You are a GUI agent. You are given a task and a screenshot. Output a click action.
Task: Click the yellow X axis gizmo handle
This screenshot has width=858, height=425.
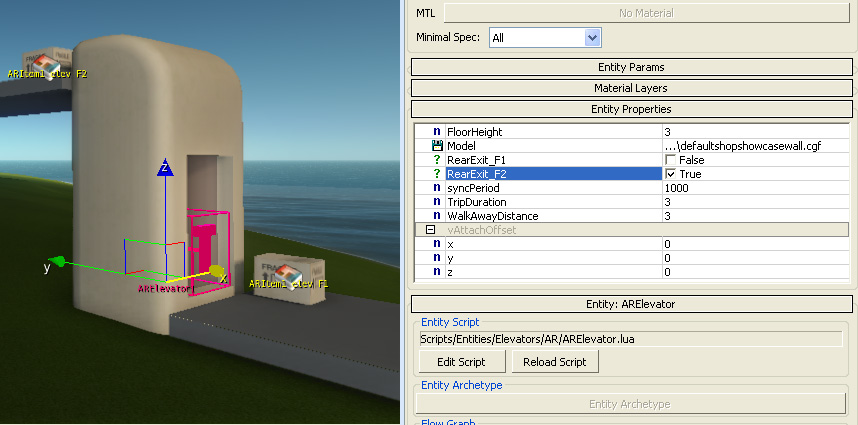pyautogui.click(x=217, y=271)
